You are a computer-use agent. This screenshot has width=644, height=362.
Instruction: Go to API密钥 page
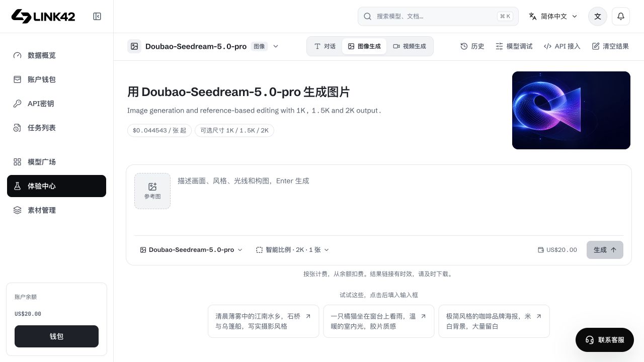tap(56, 104)
